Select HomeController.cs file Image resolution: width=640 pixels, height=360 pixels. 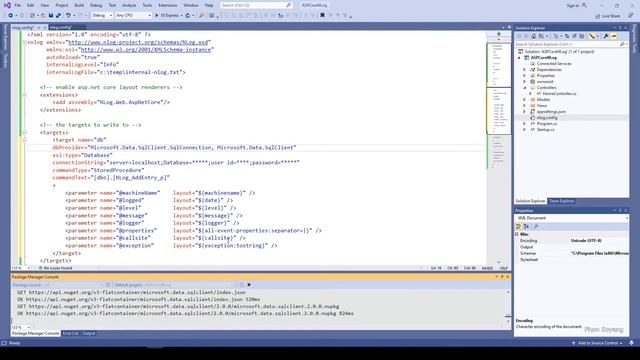click(x=559, y=93)
